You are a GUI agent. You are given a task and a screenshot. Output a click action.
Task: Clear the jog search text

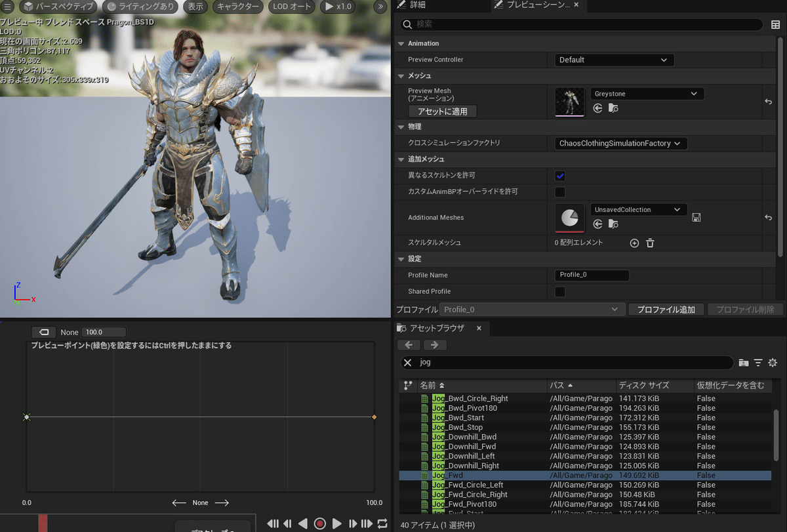click(x=407, y=362)
